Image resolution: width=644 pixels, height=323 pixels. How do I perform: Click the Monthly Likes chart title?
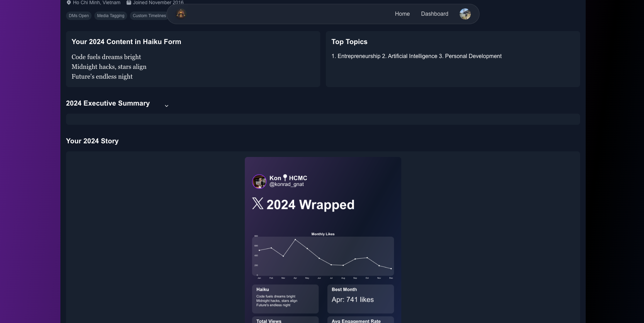[323, 234]
